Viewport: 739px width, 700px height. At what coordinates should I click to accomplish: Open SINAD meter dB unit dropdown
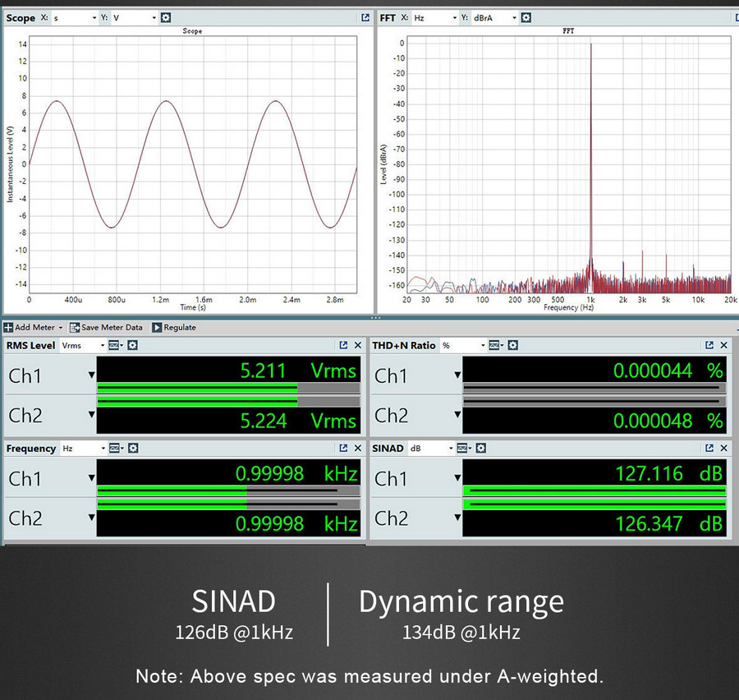tap(431, 449)
